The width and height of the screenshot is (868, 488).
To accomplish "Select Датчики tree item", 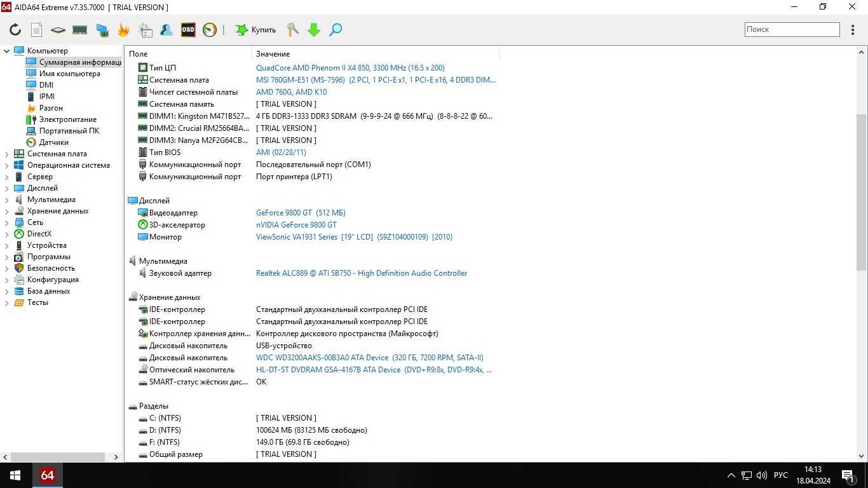I will tap(48, 142).
